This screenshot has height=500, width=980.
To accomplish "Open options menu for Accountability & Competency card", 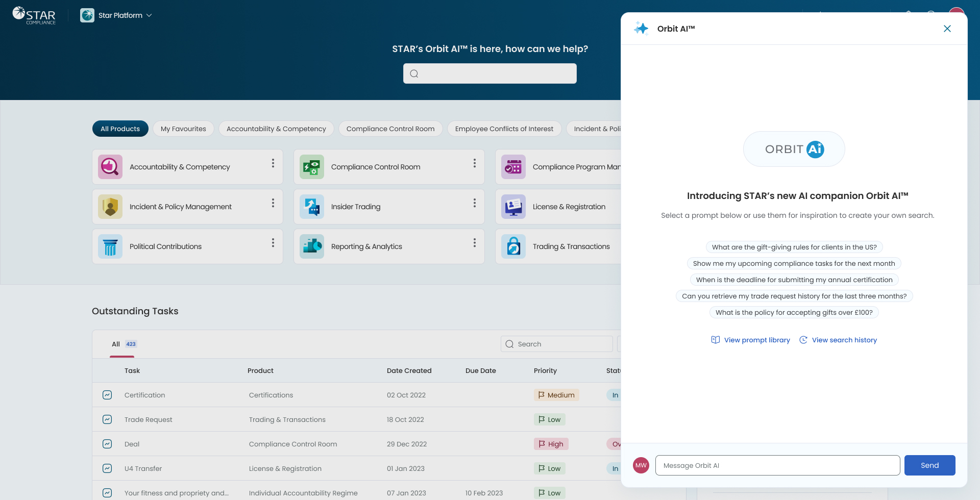I will (273, 163).
